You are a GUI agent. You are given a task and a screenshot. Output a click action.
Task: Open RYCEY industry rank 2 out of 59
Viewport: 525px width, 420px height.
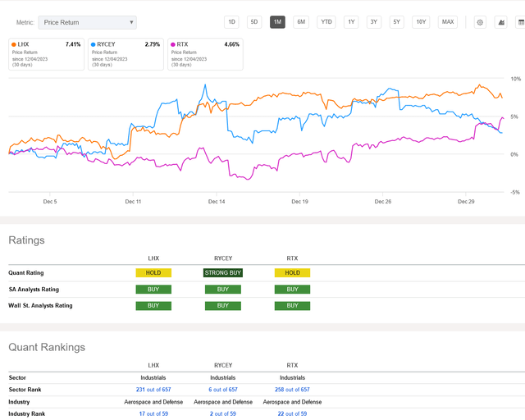(223, 413)
